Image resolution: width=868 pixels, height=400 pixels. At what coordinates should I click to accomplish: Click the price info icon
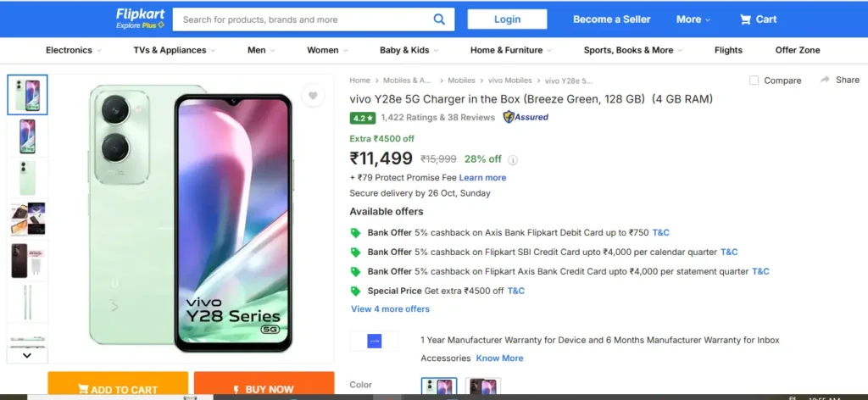513,159
